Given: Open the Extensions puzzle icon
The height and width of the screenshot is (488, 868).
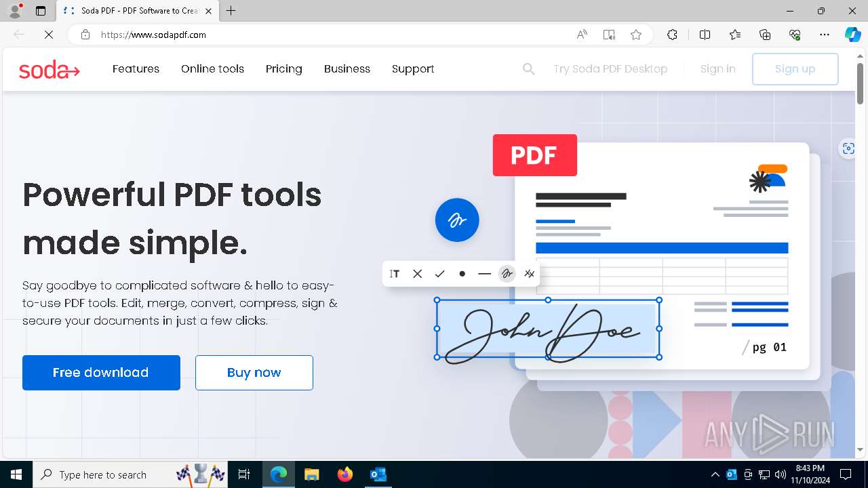Looking at the screenshot, I should [672, 35].
